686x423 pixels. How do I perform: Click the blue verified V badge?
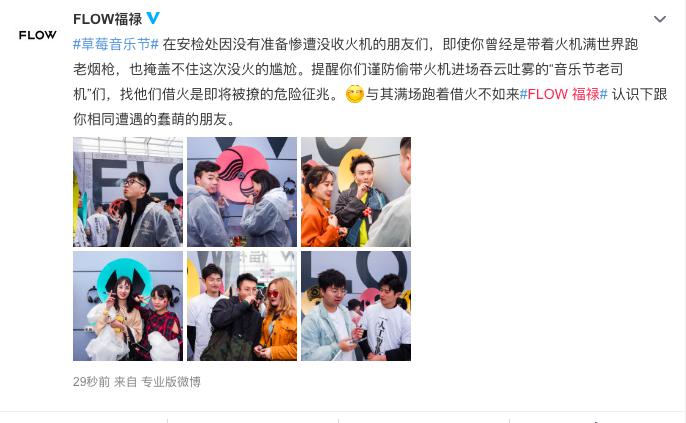(153, 18)
